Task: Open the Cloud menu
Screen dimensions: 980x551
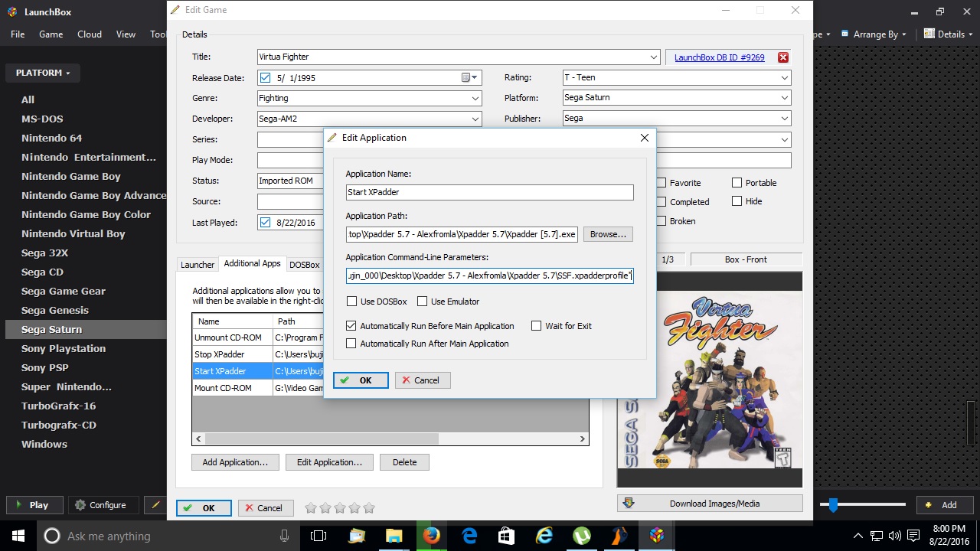Action: click(x=90, y=34)
